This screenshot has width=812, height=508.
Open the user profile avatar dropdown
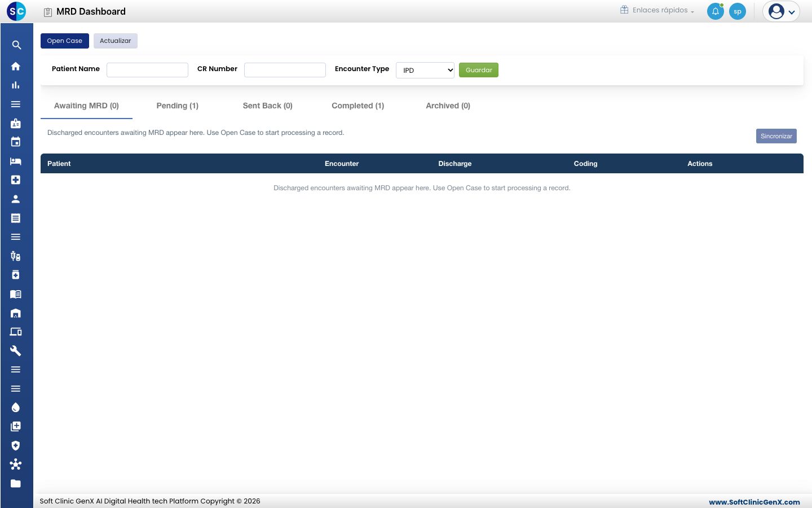coord(781,11)
